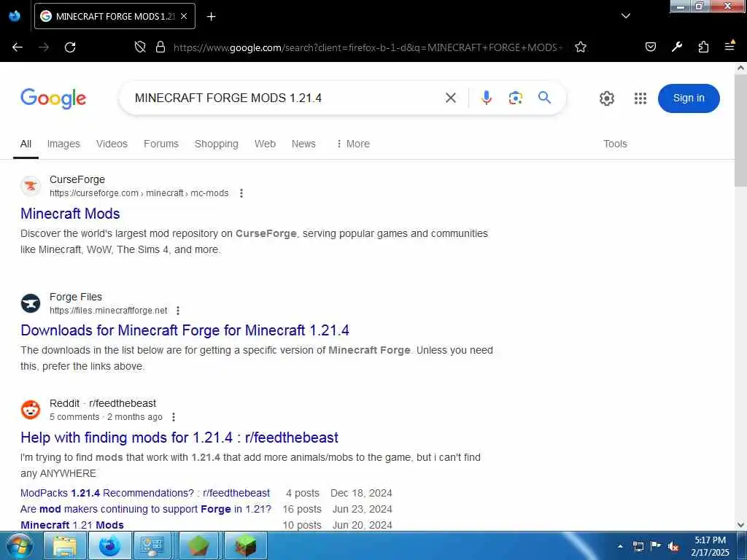Click the forward navigation arrow
Image resolution: width=747 pixels, height=560 pixels.
[44, 47]
